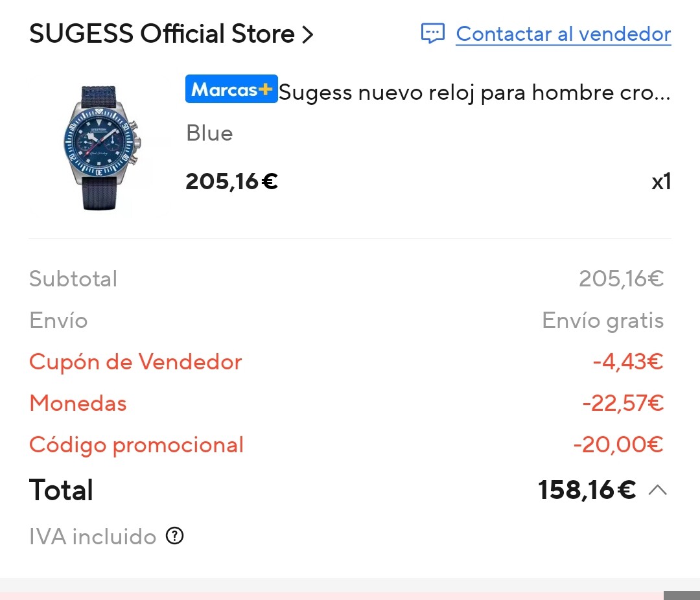Click the 205,16€ item price
700x600 pixels.
[x=231, y=181]
